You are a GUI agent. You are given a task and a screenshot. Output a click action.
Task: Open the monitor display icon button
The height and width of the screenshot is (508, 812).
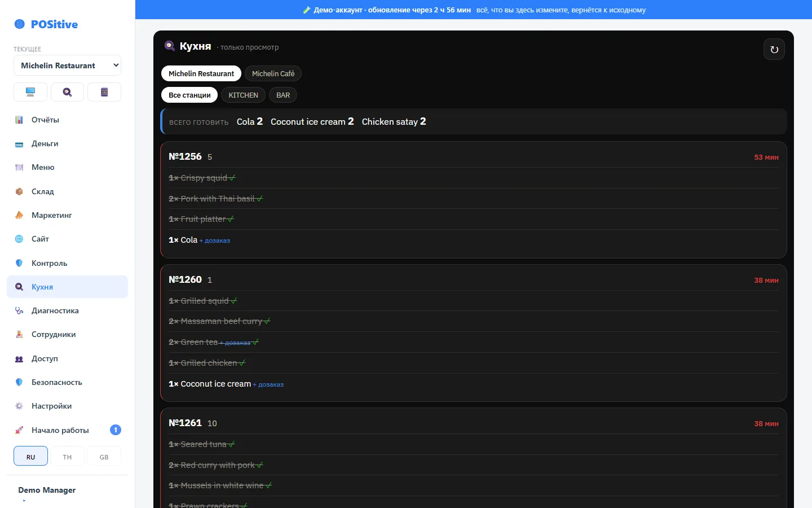(x=30, y=92)
